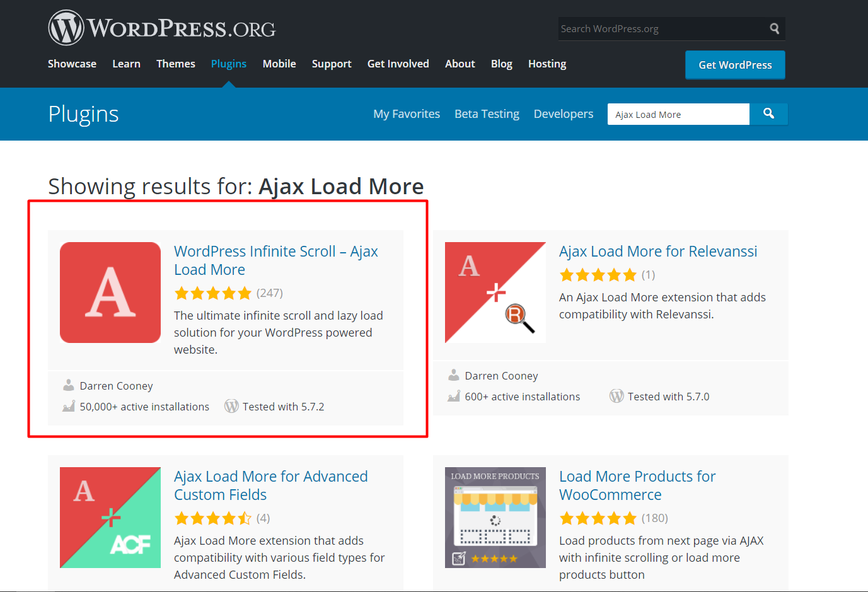
Task: Click the W icon beside Tested with 5.7.2
Action: 231,406
